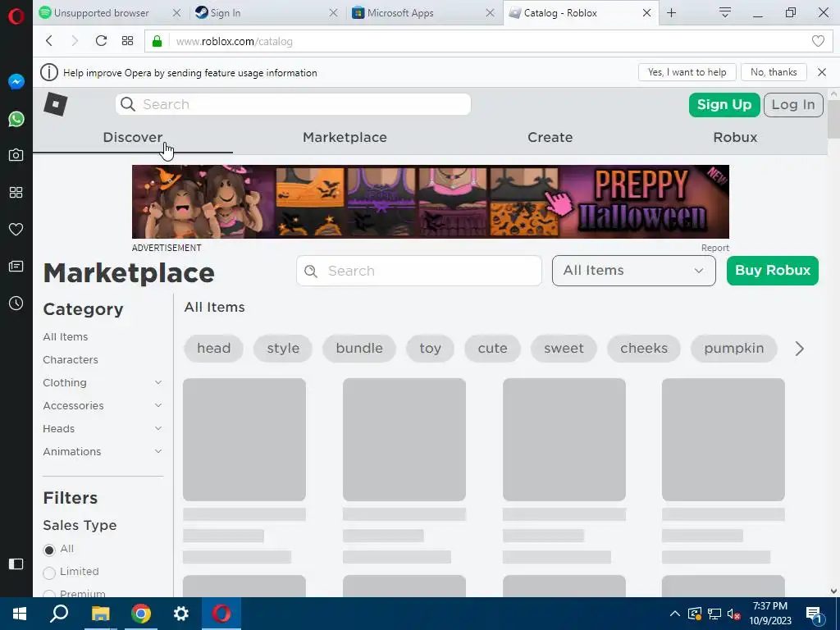Open Messenger in Opera sidebar

pos(16,81)
